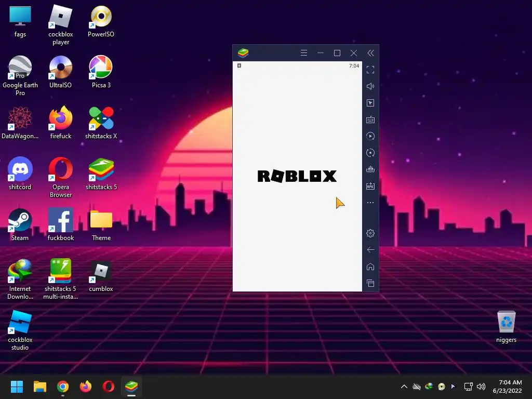532x399 pixels.
Task: Select the Google Earth Pro desktop icon
Action: pyautogui.click(x=20, y=76)
